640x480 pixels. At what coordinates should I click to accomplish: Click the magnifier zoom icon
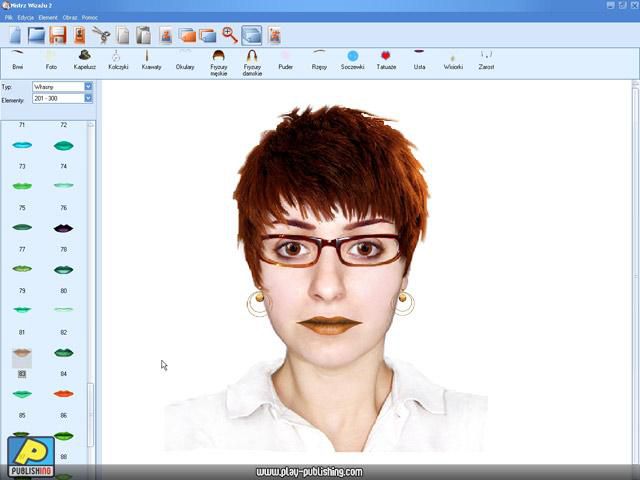(229, 35)
